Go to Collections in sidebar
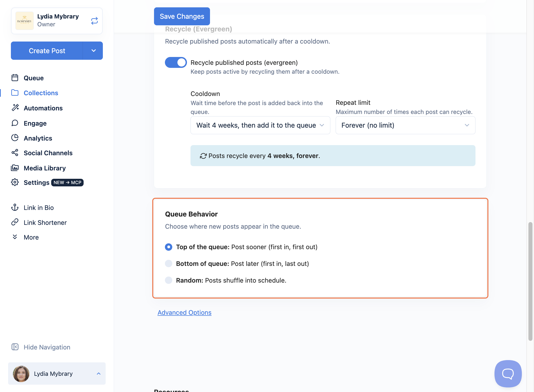 tap(41, 93)
